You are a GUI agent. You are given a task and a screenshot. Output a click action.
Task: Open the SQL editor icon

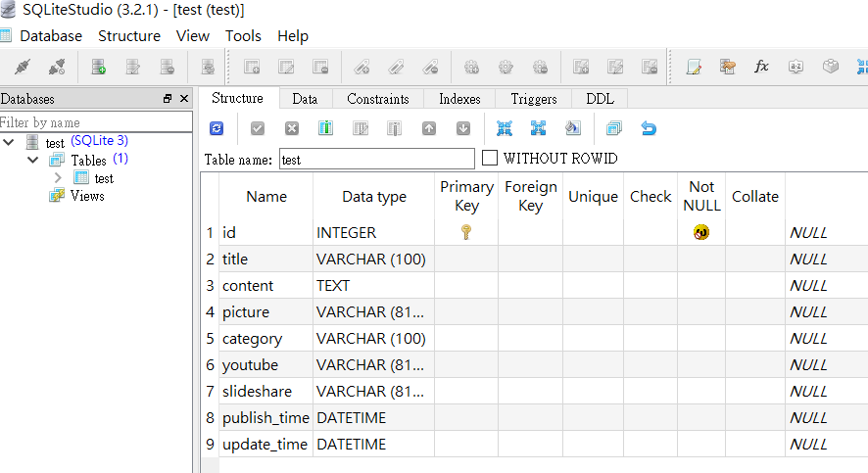click(x=694, y=67)
